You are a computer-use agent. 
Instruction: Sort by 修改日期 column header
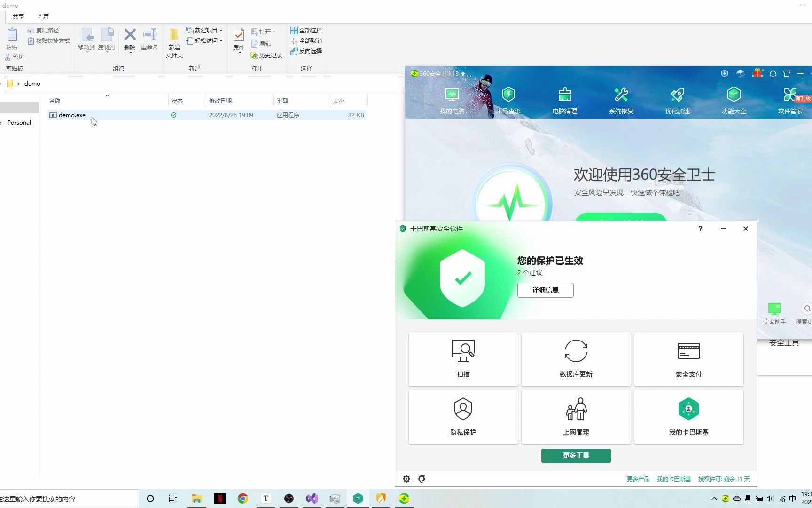pos(220,101)
